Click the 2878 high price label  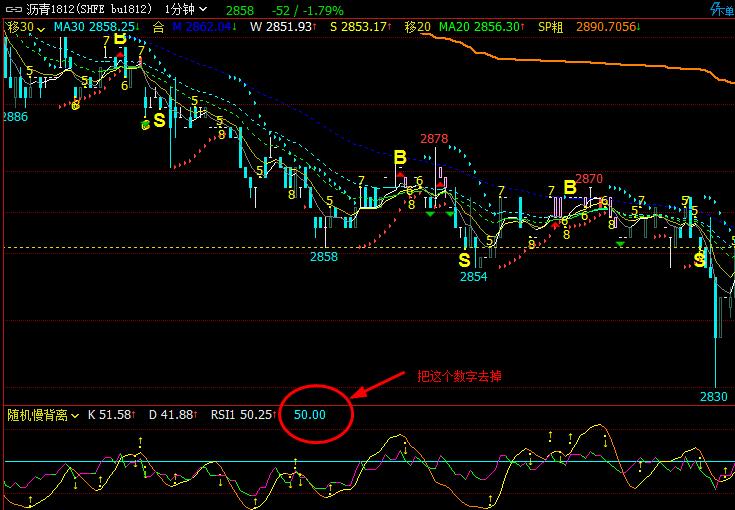[434, 139]
